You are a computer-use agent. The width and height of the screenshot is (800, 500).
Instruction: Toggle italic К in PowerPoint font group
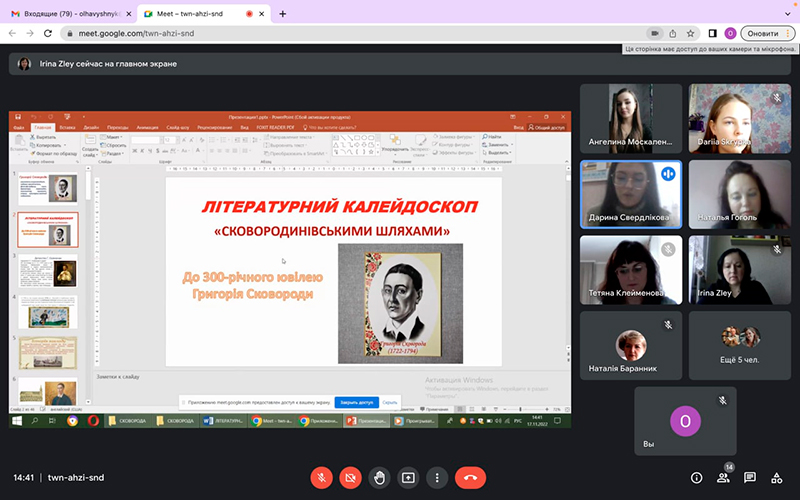142,151
